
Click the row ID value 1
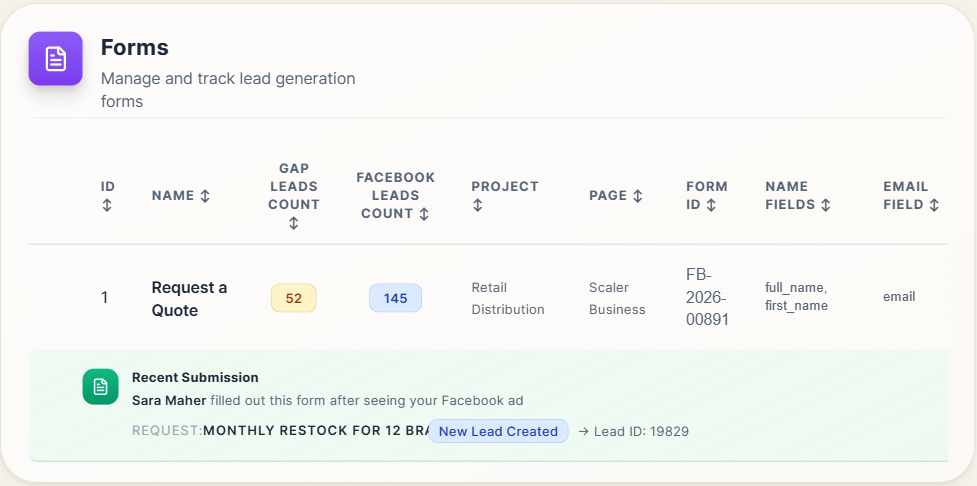(105, 298)
